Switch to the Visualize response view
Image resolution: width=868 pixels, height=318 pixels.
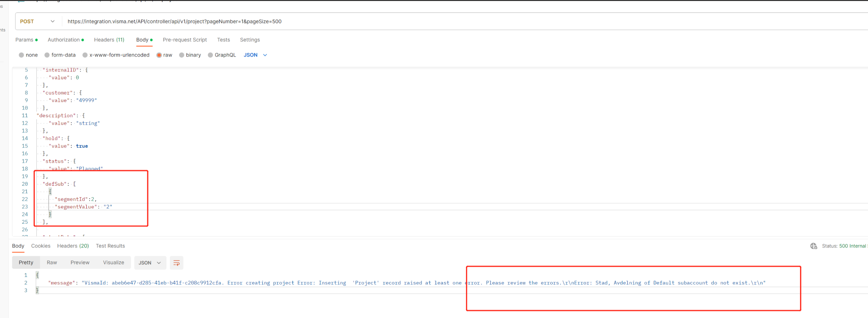pyautogui.click(x=113, y=262)
